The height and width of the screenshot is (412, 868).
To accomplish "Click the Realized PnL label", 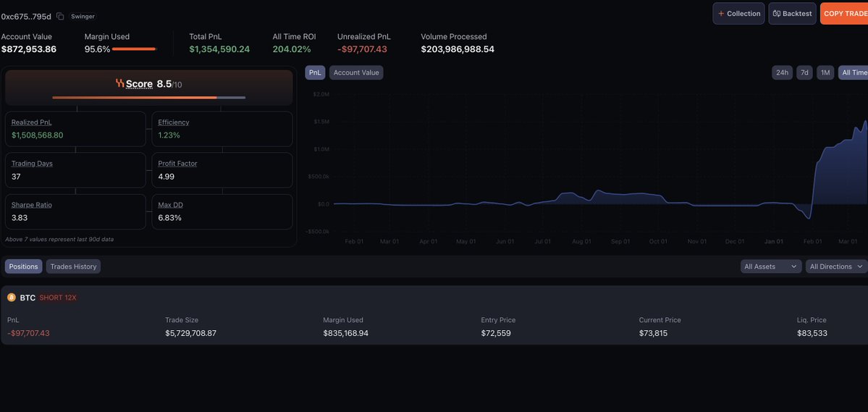I will tap(32, 122).
